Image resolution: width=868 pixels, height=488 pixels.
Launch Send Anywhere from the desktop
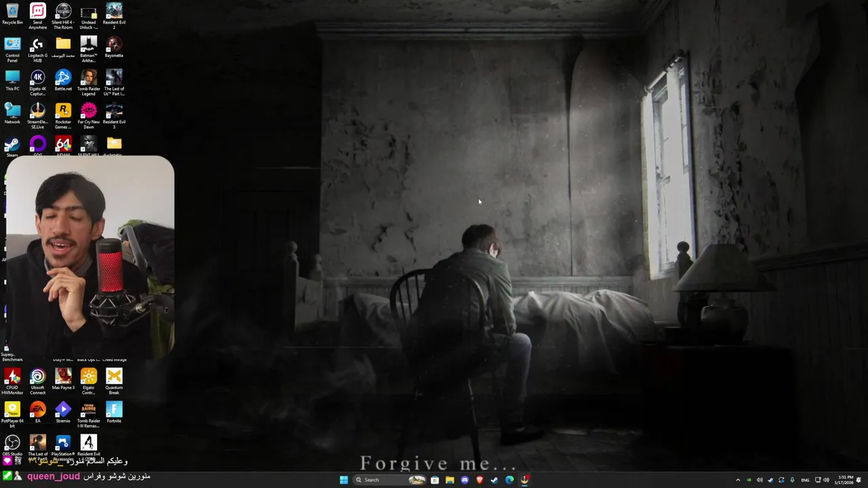coord(38,16)
